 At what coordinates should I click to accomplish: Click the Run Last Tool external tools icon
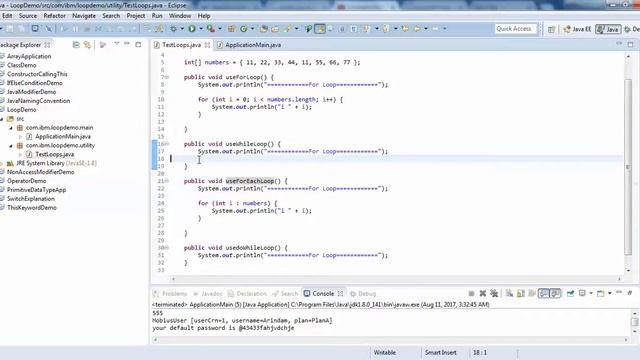coord(211,29)
